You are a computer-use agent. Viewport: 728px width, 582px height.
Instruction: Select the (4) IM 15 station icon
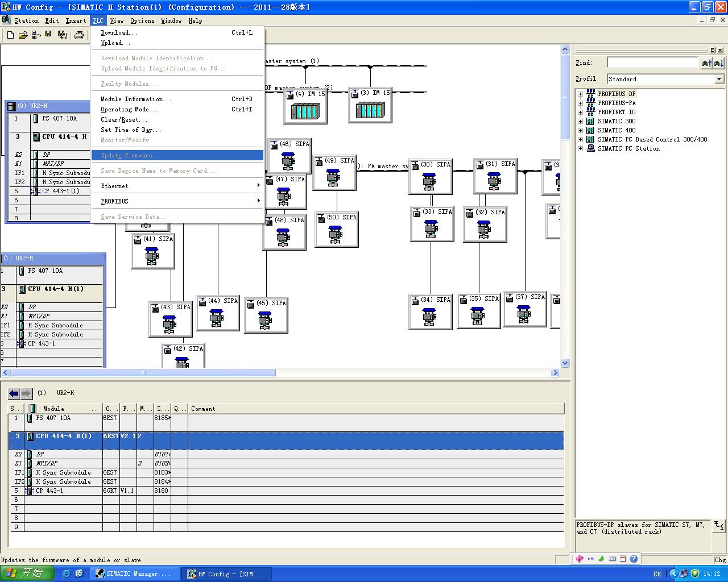coord(305,105)
